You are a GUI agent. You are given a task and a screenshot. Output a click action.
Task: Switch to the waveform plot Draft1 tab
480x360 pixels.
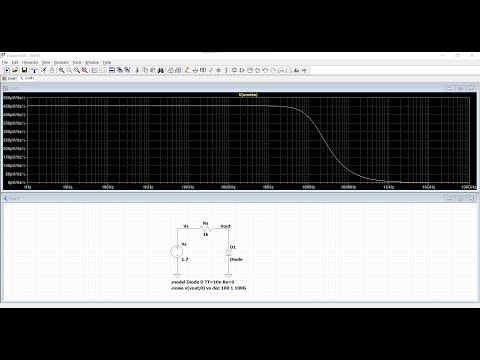(9, 78)
